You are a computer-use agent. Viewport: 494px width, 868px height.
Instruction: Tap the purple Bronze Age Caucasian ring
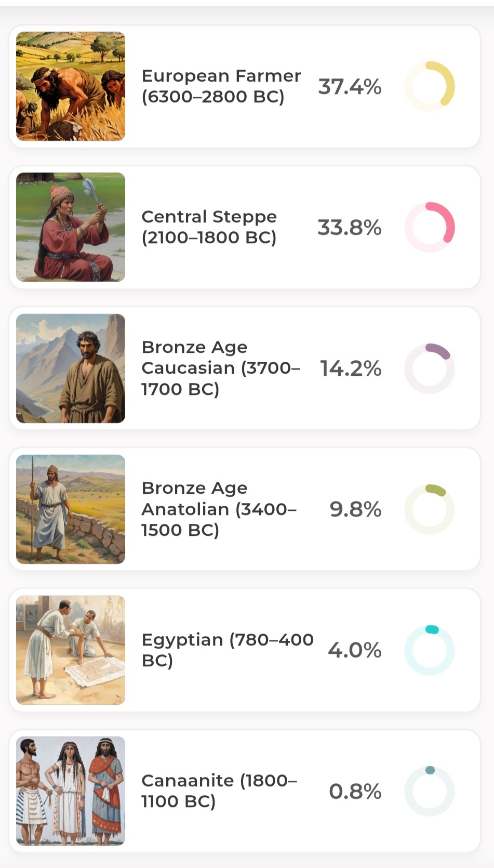point(430,369)
